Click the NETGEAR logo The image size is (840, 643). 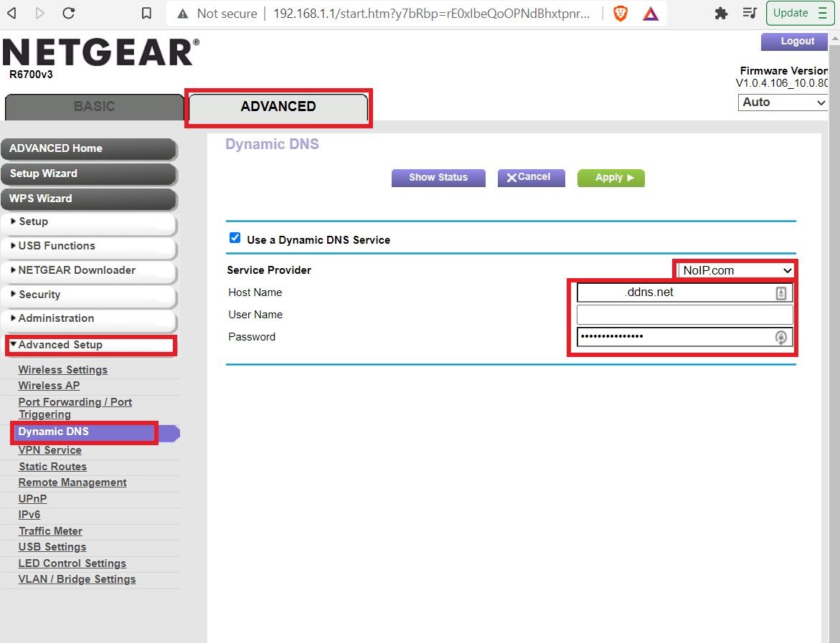(x=100, y=52)
